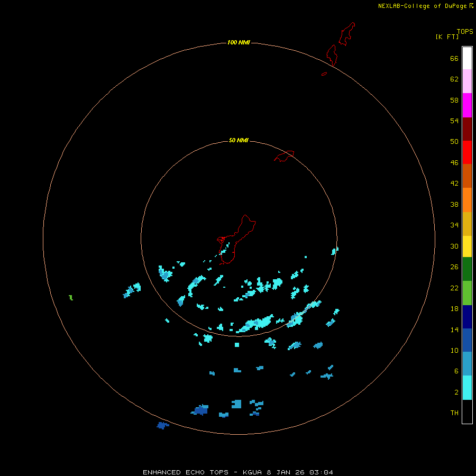Screen dimensions: 476x476
Task: Click the legend value 26
Action: click(454, 267)
